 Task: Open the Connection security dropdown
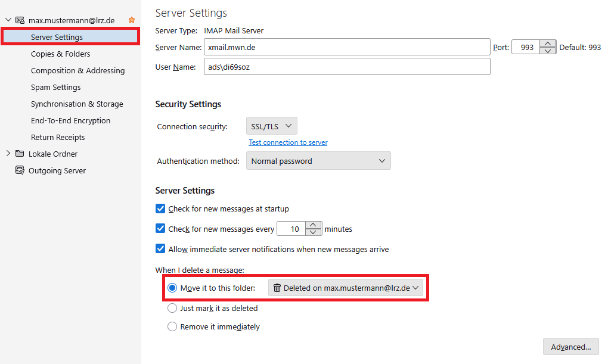tap(271, 126)
